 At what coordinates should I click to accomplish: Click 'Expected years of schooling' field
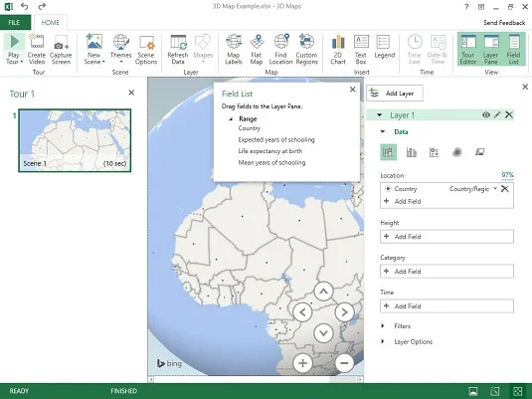click(x=276, y=140)
